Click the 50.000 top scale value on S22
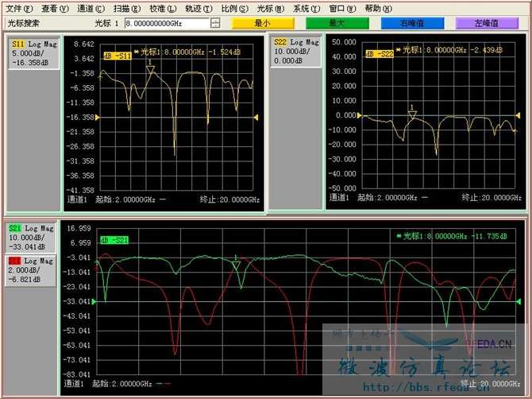 [344, 42]
